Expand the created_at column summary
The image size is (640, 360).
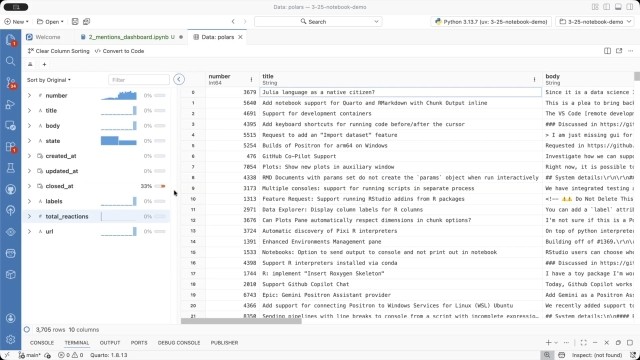pos(29,156)
